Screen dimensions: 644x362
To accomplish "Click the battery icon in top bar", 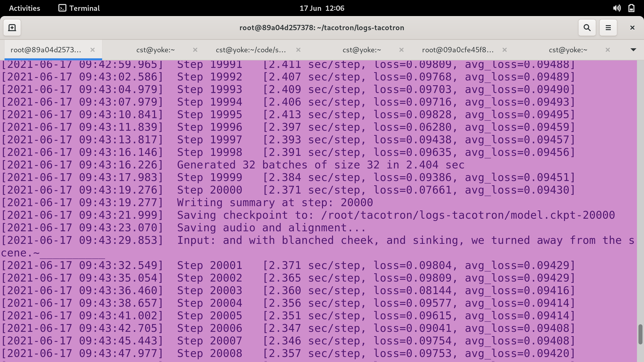I will (x=631, y=8).
